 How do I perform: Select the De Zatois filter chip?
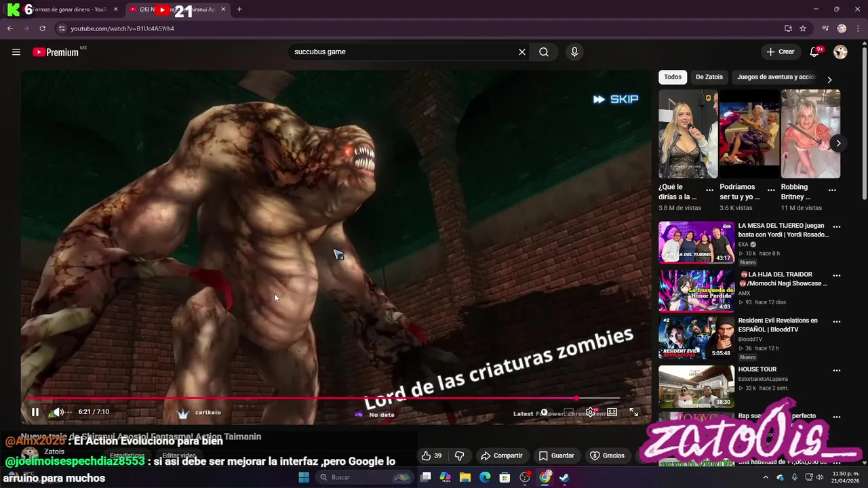click(x=709, y=77)
